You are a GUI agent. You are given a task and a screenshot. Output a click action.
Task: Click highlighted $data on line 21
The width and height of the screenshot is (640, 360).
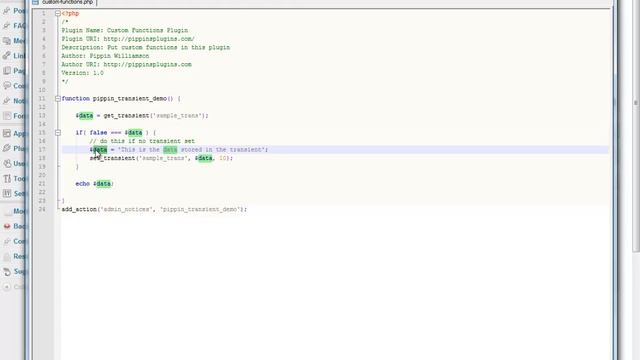[x=102, y=184]
